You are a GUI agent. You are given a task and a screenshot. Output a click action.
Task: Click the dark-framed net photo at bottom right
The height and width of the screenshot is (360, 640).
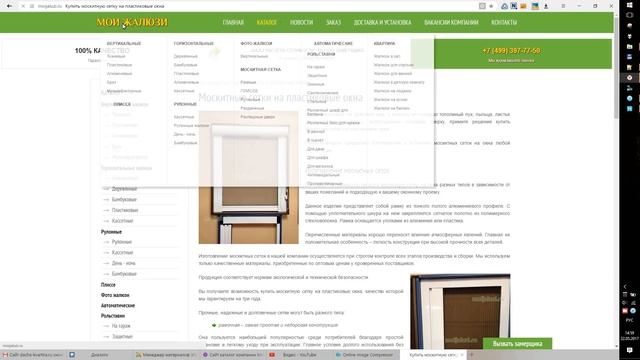460,312
